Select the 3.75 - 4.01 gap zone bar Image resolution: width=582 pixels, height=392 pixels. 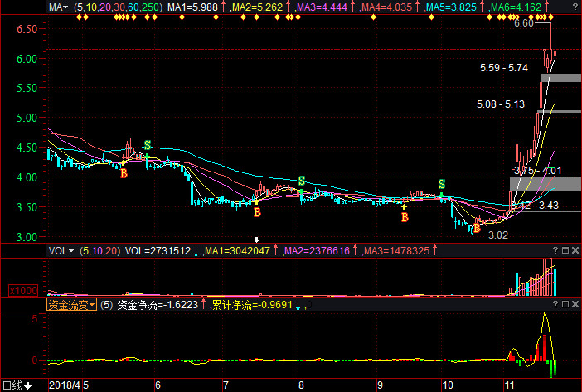(546, 184)
